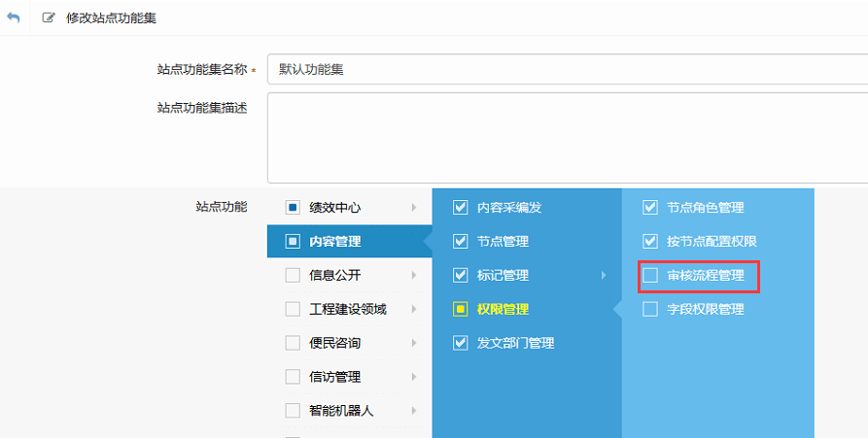868x438 pixels.
Task: Check the 字段权限管理 checkbox
Action: pyautogui.click(x=650, y=309)
